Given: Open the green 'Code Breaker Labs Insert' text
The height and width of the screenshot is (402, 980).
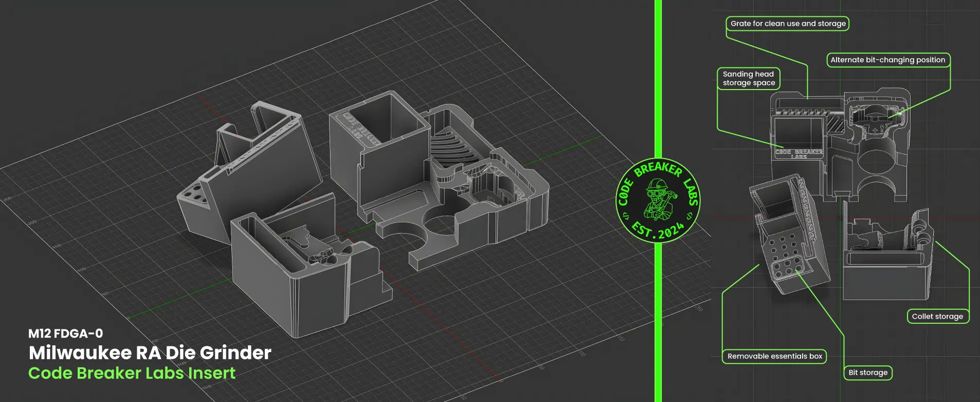Looking at the screenshot, I should click(132, 373).
